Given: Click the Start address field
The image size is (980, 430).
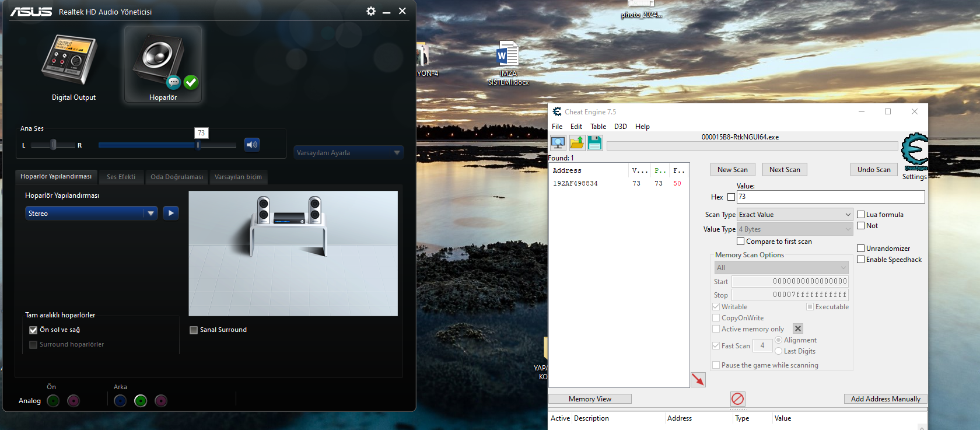Looking at the screenshot, I should pos(790,281).
